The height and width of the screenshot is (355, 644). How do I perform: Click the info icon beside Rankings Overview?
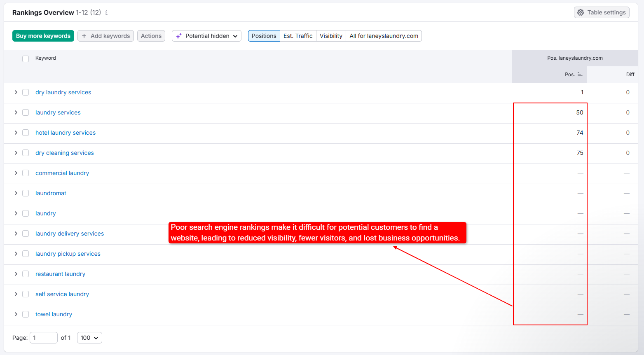pyautogui.click(x=106, y=12)
